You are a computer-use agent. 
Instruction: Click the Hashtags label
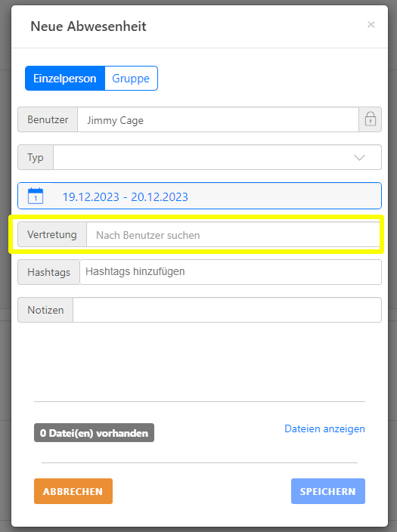tap(49, 272)
